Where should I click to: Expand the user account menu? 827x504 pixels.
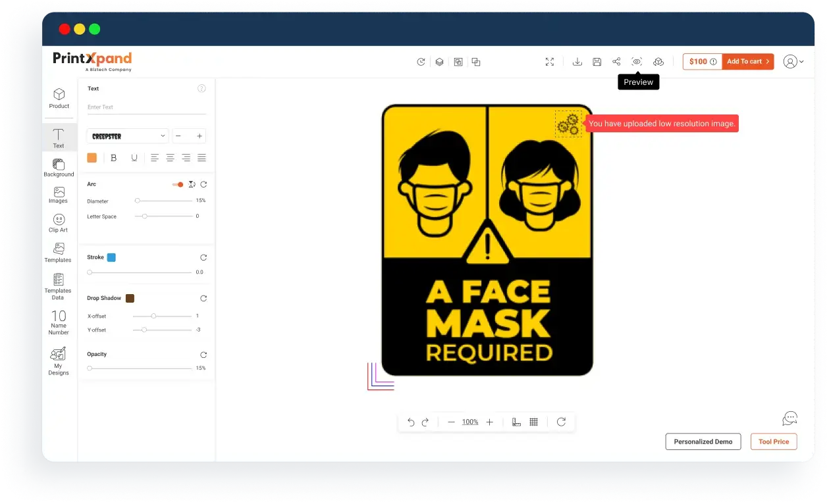pyautogui.click(x=793, y=62)
